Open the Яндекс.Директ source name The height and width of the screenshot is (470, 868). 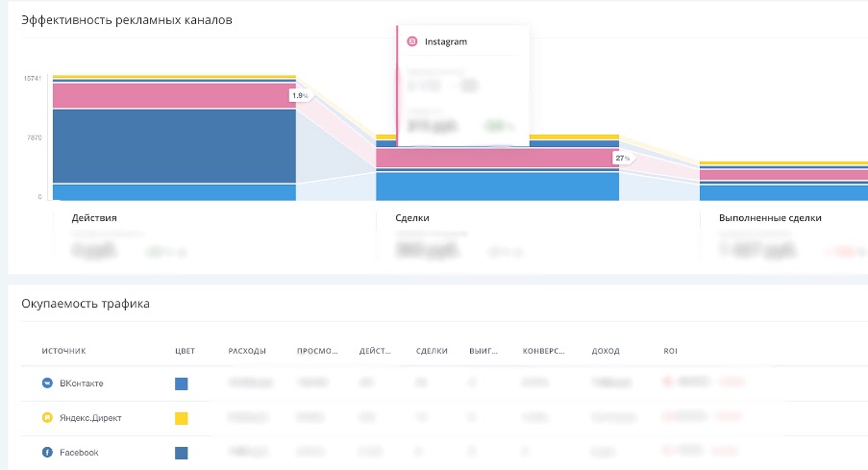coord(90,418)
